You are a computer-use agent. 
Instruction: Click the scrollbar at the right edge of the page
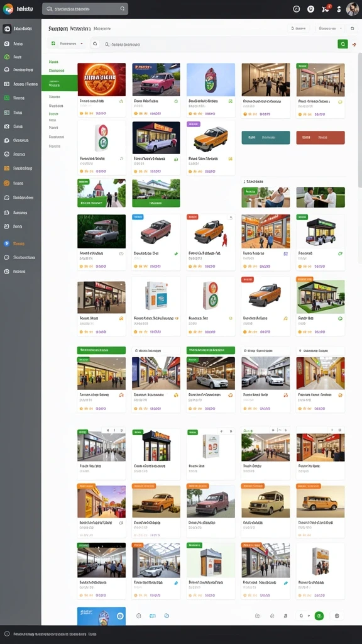click(360, 119)
